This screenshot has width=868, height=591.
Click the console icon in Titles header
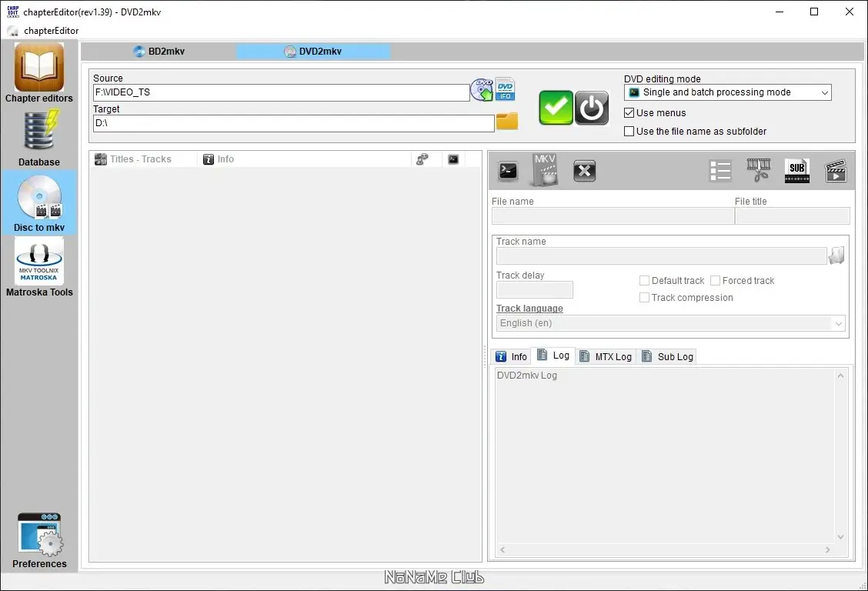453,159
